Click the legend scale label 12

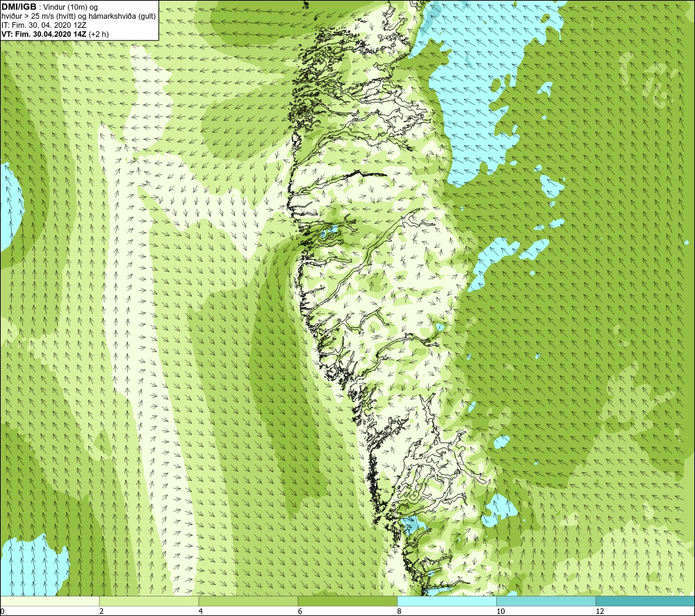pos(599,611)
